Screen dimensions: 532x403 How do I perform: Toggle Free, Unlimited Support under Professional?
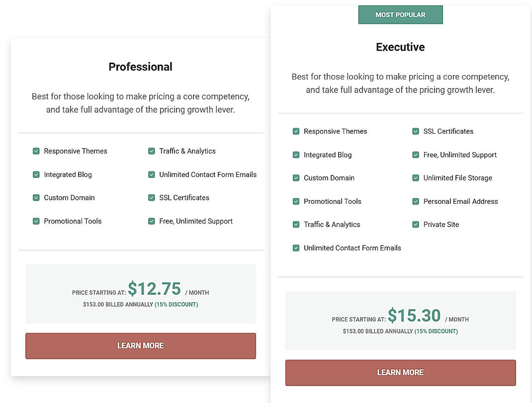(x=152, y=221)
